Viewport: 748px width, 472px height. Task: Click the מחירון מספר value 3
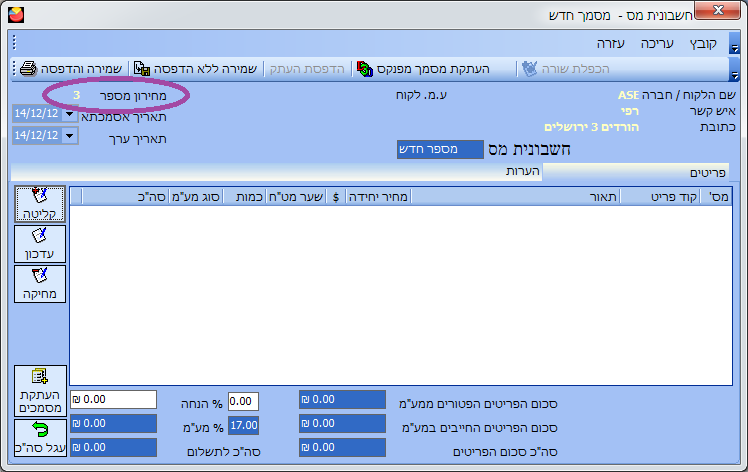[x=76, y=95]
